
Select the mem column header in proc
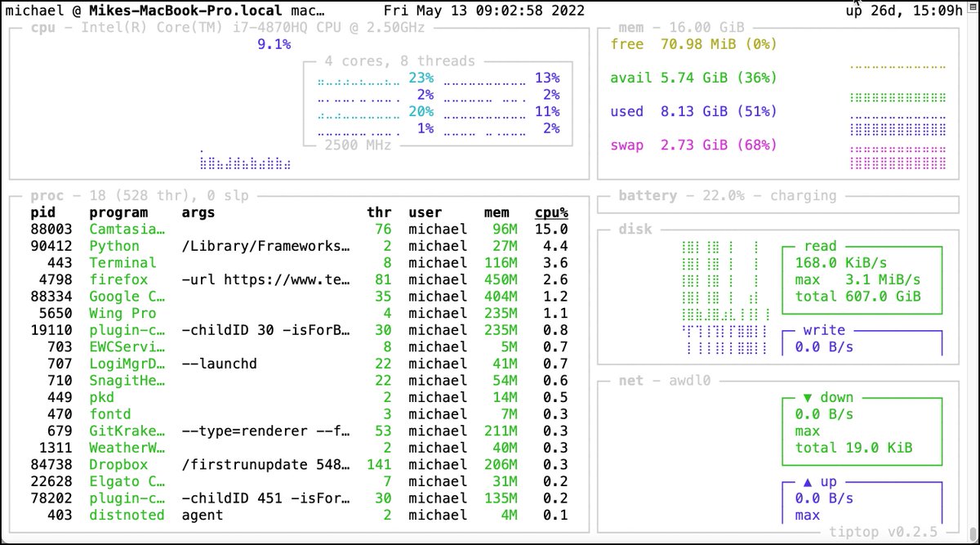point(497,212)
